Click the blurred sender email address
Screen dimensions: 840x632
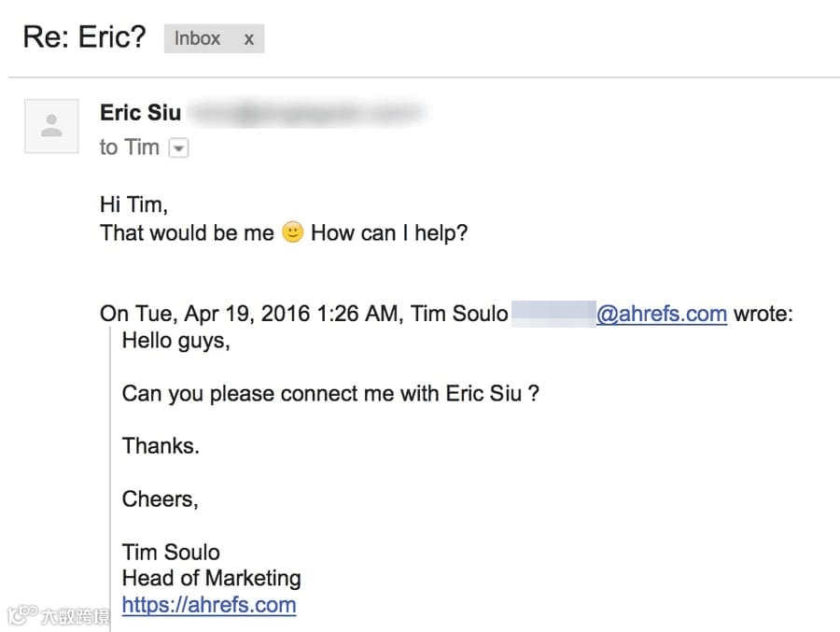(x=308, y=114)
